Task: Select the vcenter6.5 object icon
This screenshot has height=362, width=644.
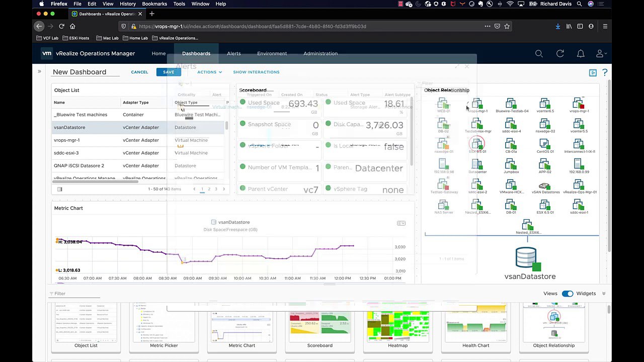Action: coord(545,104)
